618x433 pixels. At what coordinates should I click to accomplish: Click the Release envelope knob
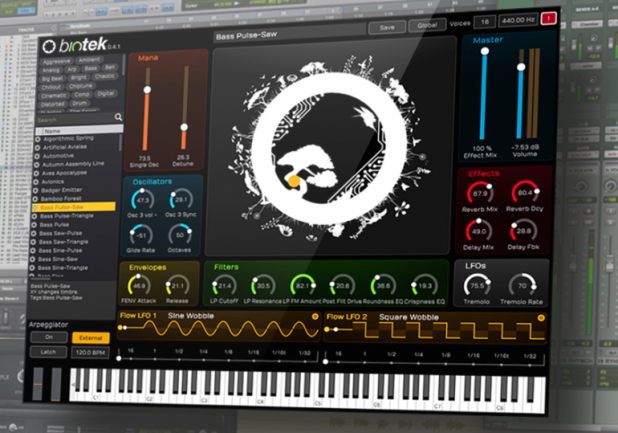tap(177, 286)
